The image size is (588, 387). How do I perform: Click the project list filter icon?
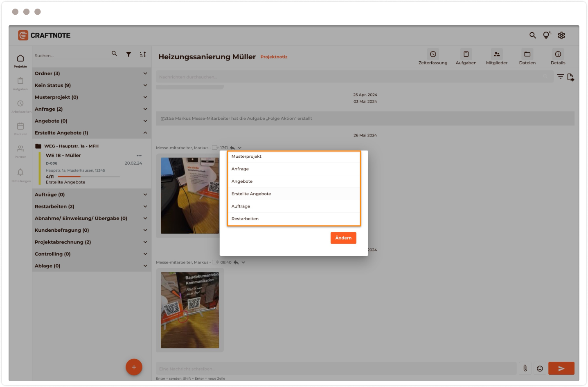128,54
